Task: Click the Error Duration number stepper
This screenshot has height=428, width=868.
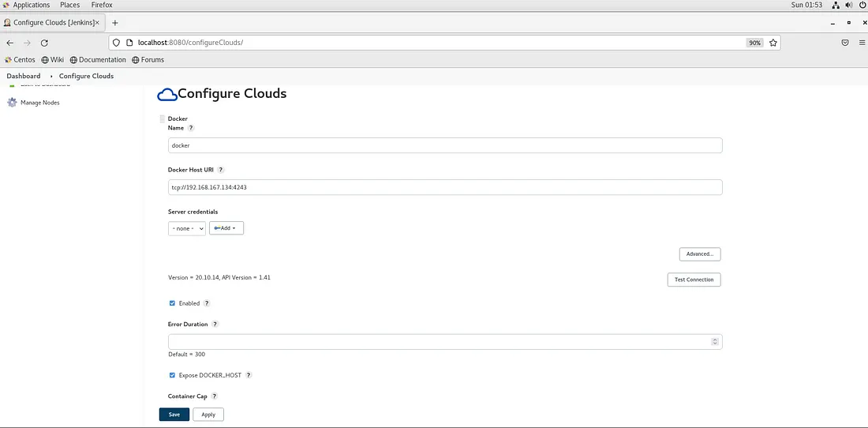Action: [x=715, y=342]
